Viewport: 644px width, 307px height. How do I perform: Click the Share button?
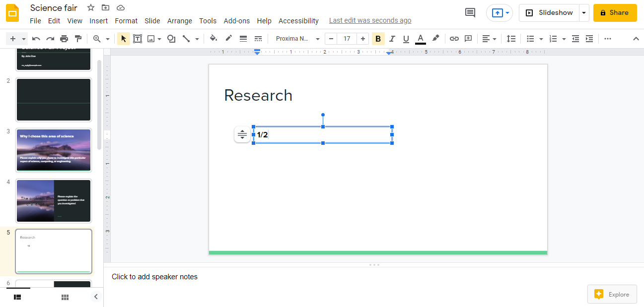(615, 12)
